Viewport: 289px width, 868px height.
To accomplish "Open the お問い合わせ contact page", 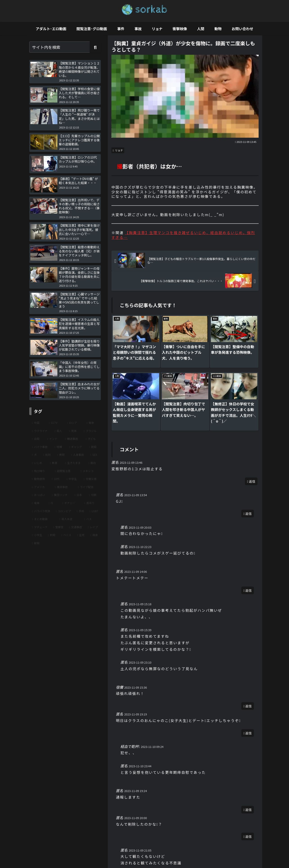I will click(242, 29).
